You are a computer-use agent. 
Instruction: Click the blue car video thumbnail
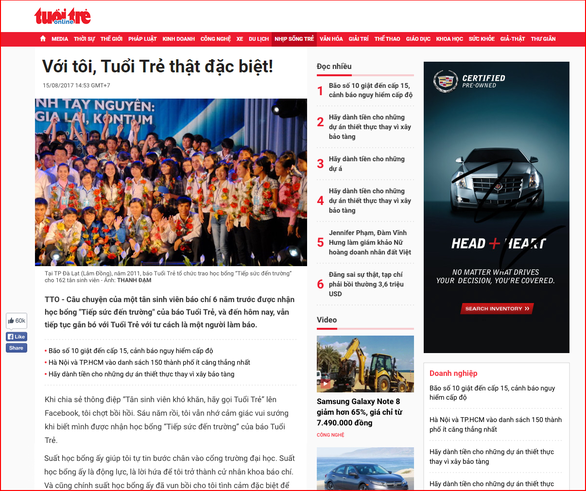click(365, 469)
